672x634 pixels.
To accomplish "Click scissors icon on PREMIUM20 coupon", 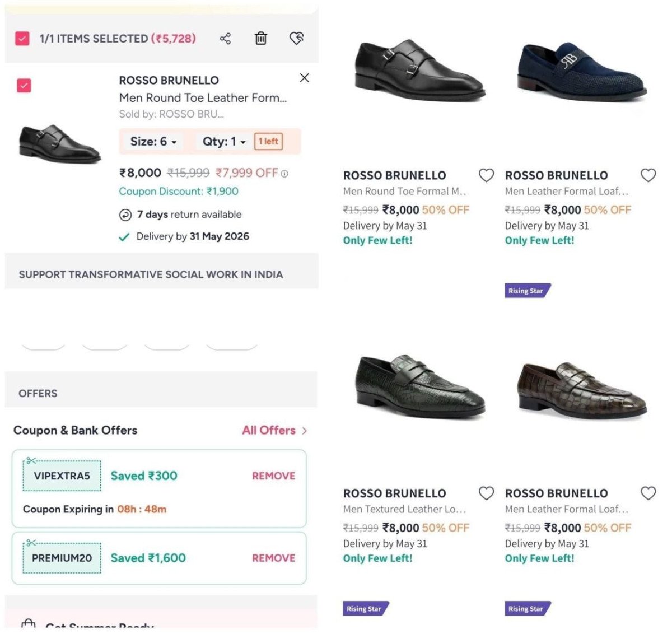I will tap(31, 543).
